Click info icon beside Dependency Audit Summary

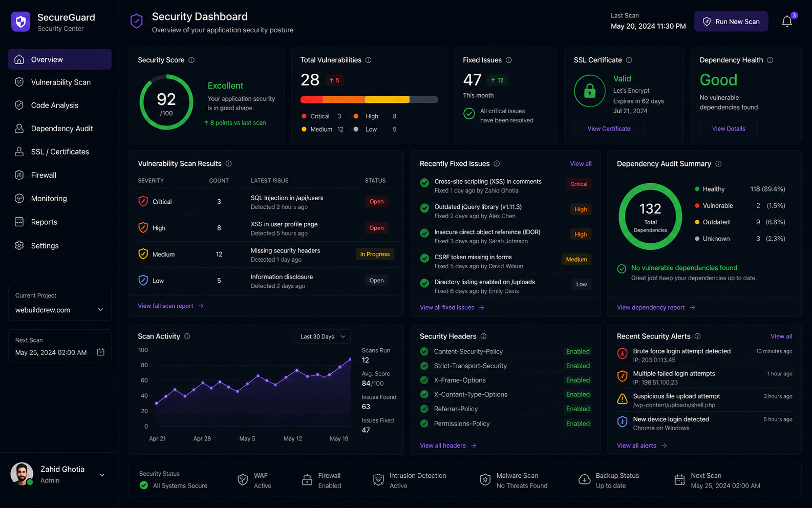point(718,163)
